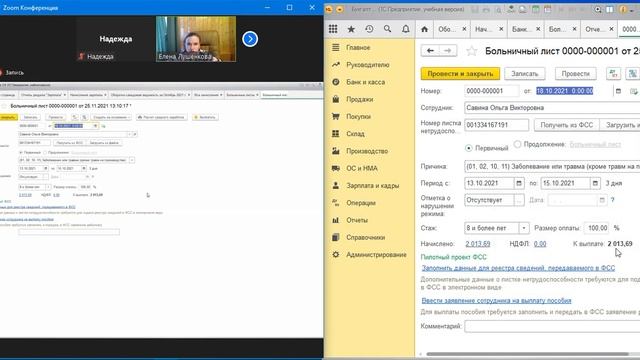
Task: Open the Главное section
Action: (x=358, y=47)
